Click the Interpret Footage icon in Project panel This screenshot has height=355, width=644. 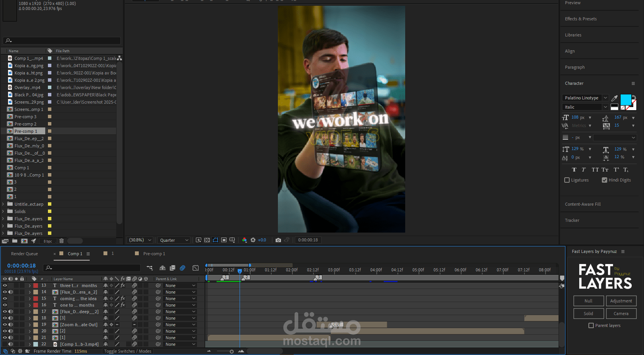(x=5, y=241)
